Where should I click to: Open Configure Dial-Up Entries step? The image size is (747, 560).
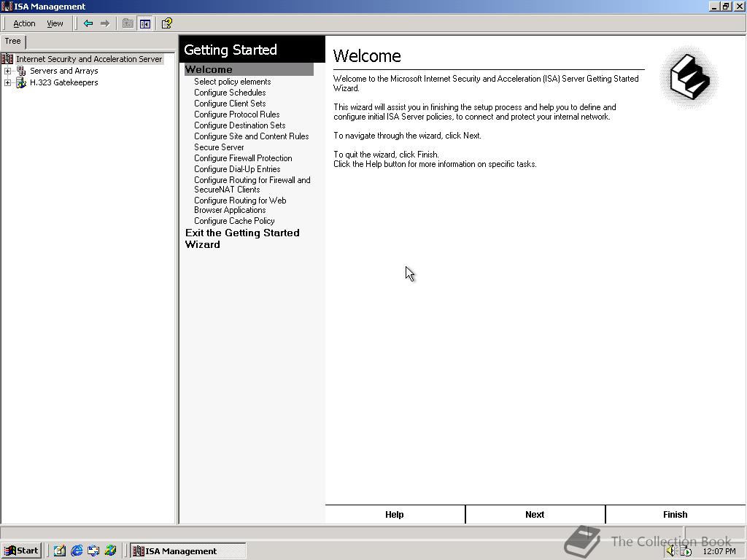[237, 169]
